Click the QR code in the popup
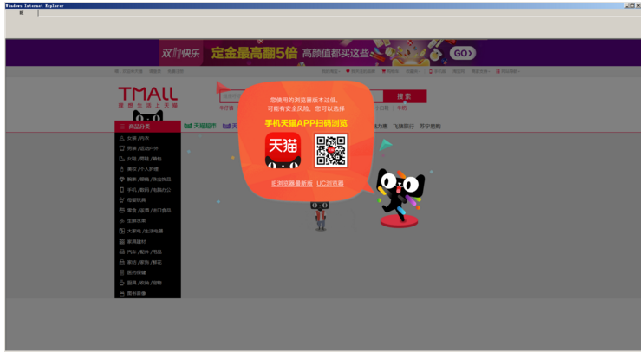 pyautogui.click(x=331, y=150)
